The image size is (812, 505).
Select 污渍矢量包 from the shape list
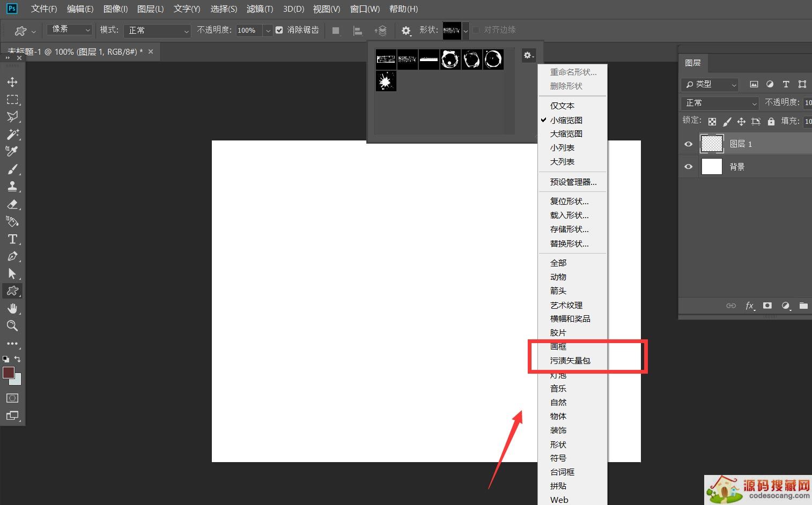click(x=570, y=360)
